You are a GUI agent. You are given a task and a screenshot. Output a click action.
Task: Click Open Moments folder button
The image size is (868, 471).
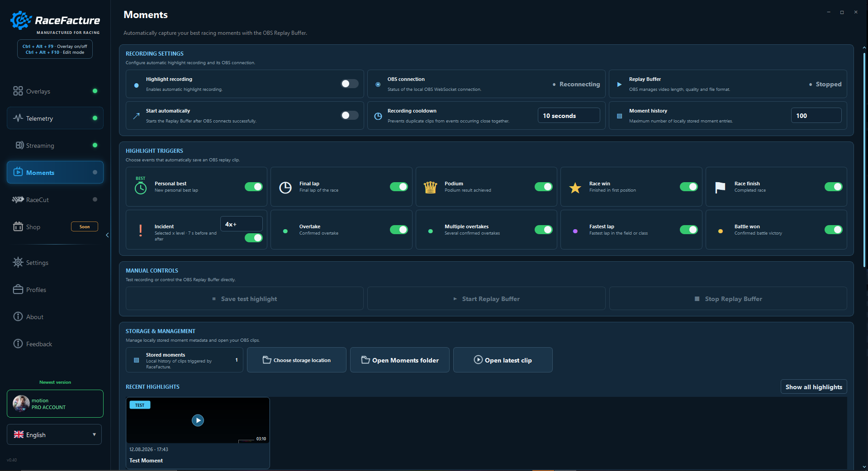(x=400, y=360)
